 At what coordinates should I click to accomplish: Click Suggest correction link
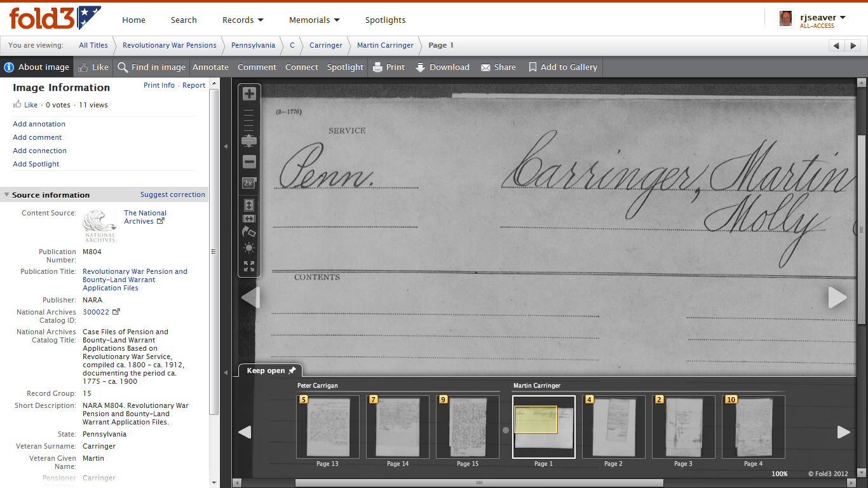point(172,194)
